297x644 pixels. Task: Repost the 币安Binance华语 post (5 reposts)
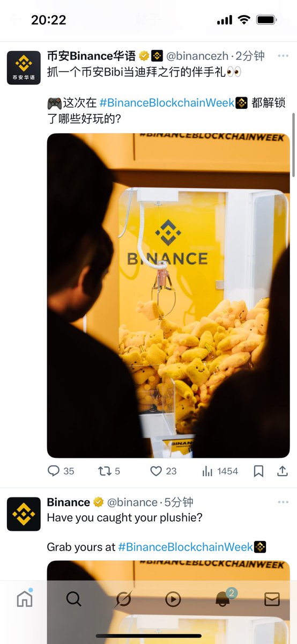(x=109, y=471)
